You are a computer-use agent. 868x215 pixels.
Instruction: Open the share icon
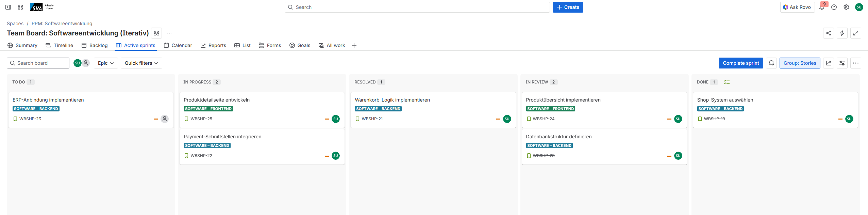pos(829,33)
